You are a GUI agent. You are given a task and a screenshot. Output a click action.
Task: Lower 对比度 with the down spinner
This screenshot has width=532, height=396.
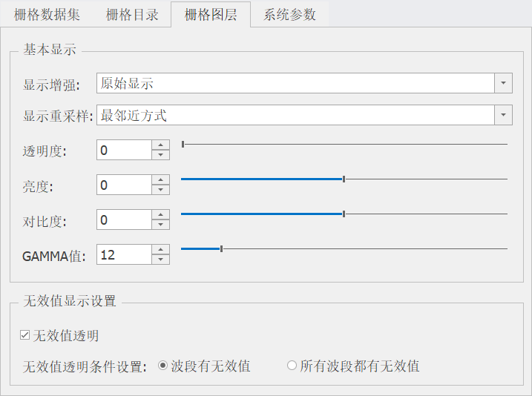(161, 225)
